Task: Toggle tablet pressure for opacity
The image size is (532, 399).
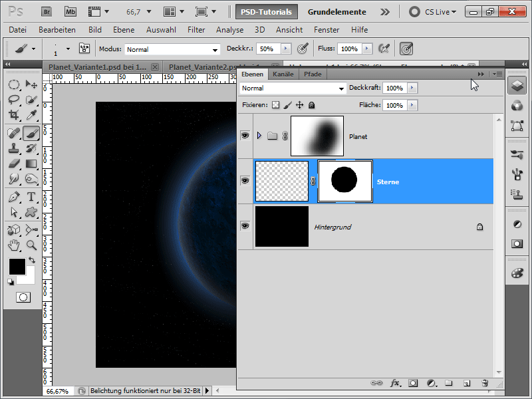Action: 303,49
